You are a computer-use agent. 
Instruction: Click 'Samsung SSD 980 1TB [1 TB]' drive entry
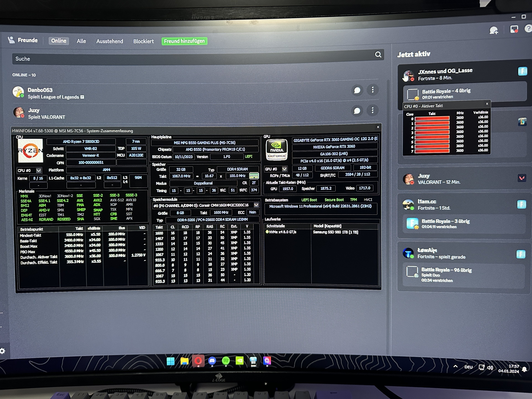336,232
